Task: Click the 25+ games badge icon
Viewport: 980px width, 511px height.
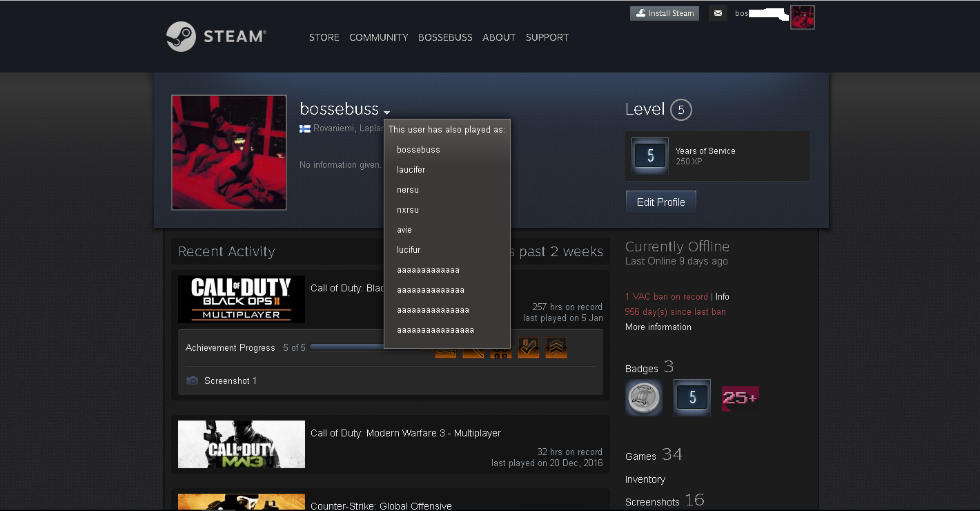Action: tap(741, 398)
